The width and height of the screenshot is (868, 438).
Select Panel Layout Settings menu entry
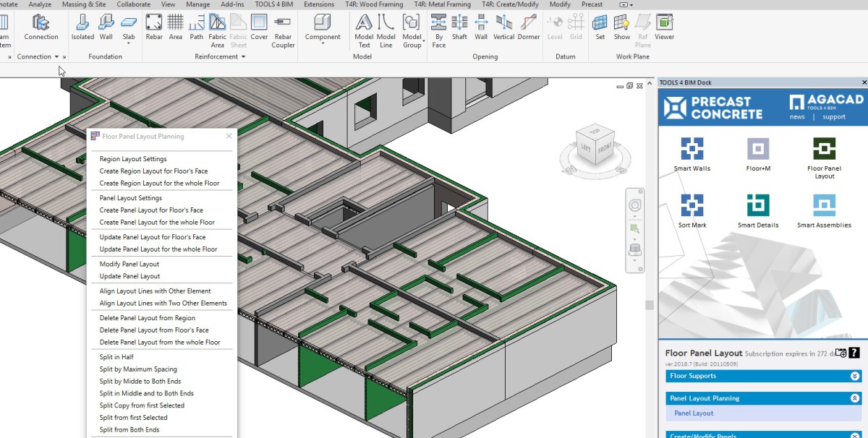click(x=130, y=198)
